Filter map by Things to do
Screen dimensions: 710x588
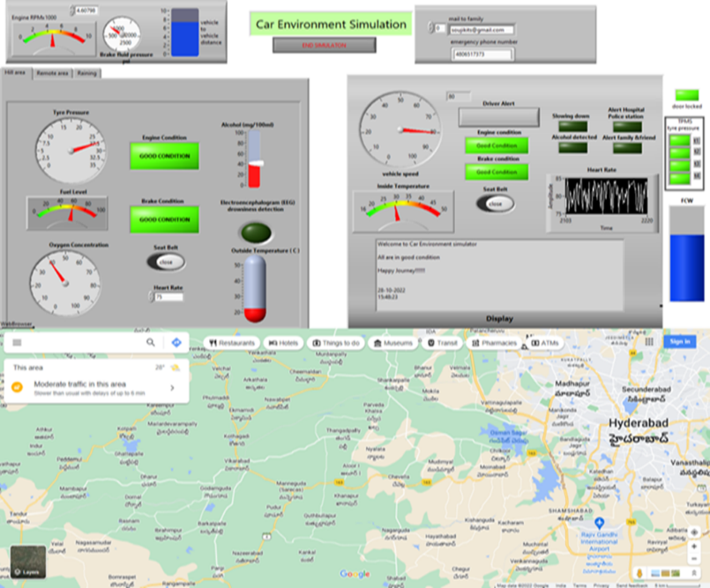tap(336, 343)
